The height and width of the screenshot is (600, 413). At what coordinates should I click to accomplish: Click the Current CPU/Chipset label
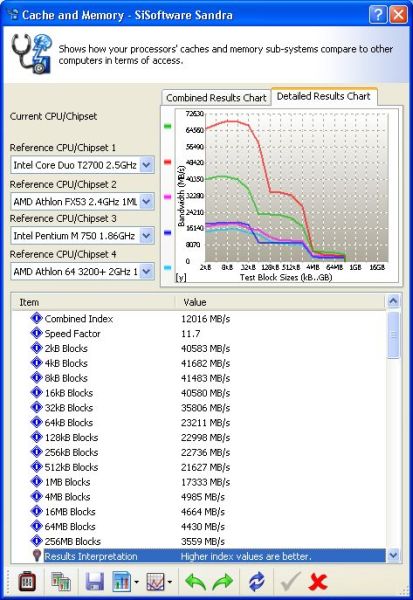[x=53, y=116]
